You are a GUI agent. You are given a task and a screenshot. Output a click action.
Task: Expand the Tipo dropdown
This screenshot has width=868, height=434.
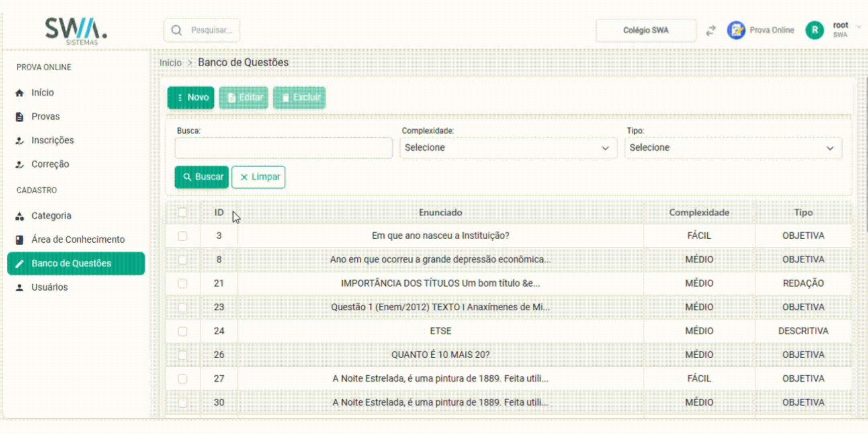[733, 148]
